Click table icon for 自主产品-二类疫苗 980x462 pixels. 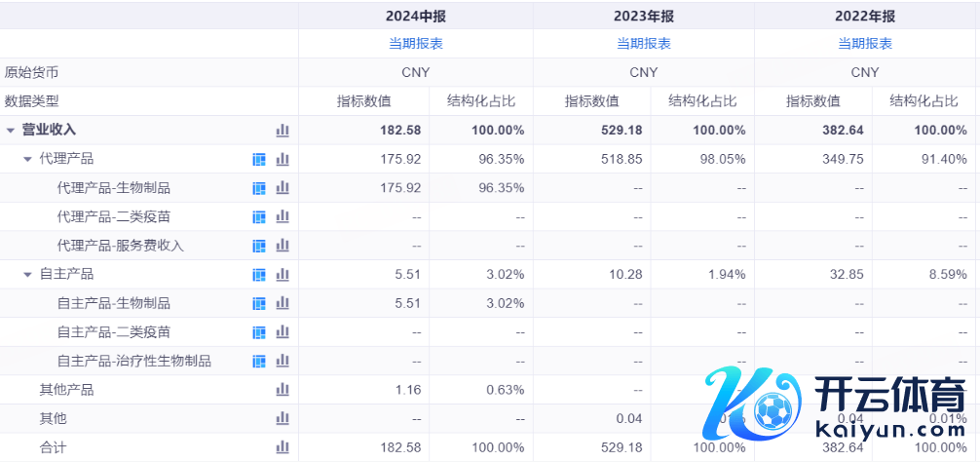click(259, 332)
